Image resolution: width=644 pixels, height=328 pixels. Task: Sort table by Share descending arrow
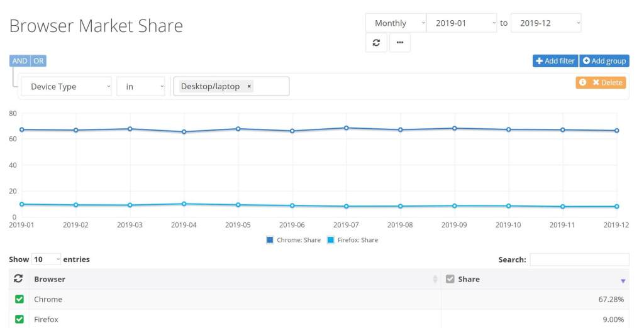tap(623, 280)
